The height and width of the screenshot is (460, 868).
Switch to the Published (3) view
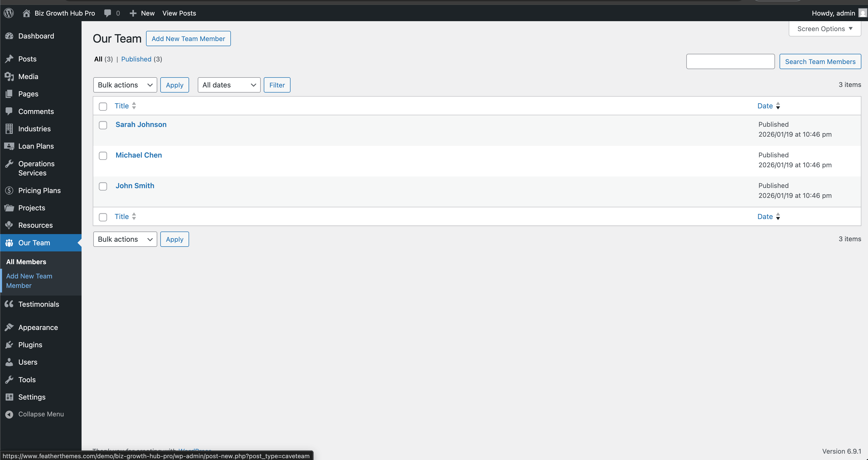point(136,59)
